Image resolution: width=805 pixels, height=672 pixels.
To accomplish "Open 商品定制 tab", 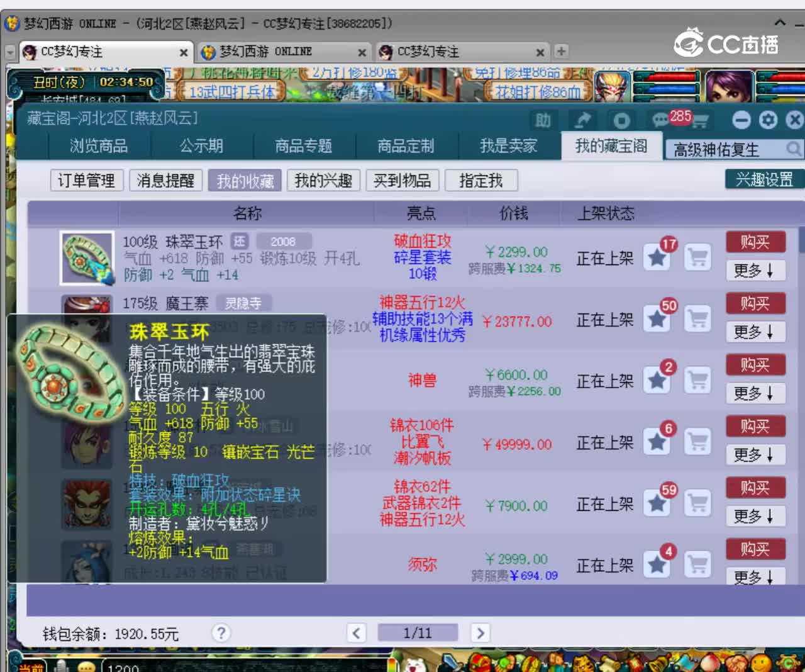I will [x=406, y=146].
